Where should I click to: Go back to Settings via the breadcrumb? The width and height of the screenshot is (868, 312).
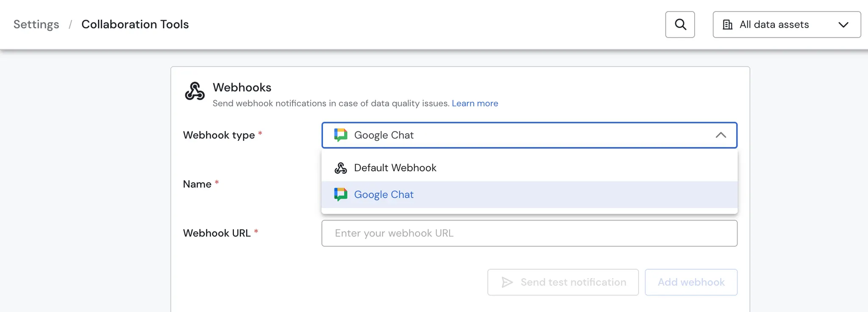click(x=36, y=25)
